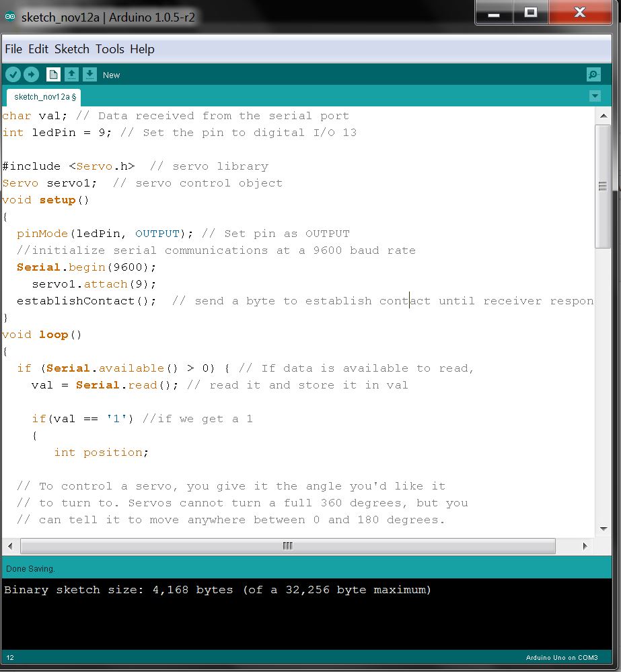This screenshot has height=672, width=621.
Task: Click the "if(val == '1')" line
Action: coord(142,419)
